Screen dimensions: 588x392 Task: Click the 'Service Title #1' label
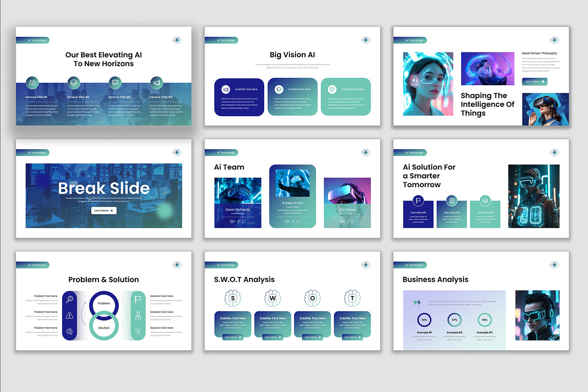point(37,97)
